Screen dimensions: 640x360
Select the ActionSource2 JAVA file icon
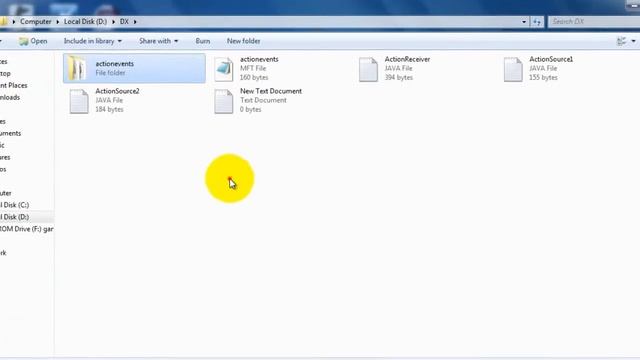pos(79,101)
